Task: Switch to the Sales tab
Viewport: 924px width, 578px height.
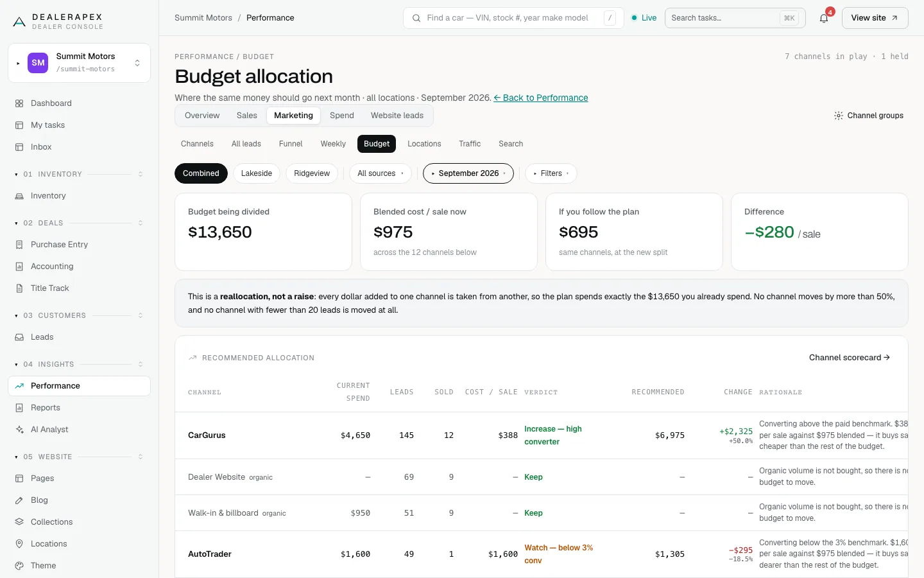Action: click(246, 116)
